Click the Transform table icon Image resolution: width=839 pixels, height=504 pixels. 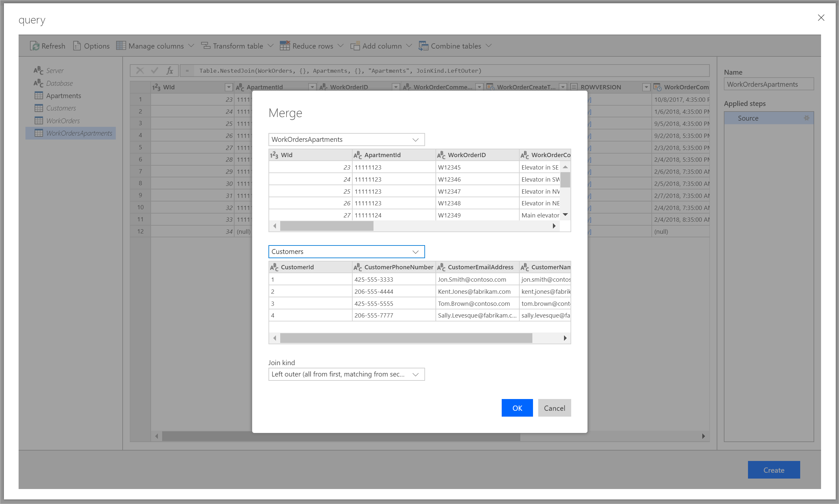[x=206, y=46]
